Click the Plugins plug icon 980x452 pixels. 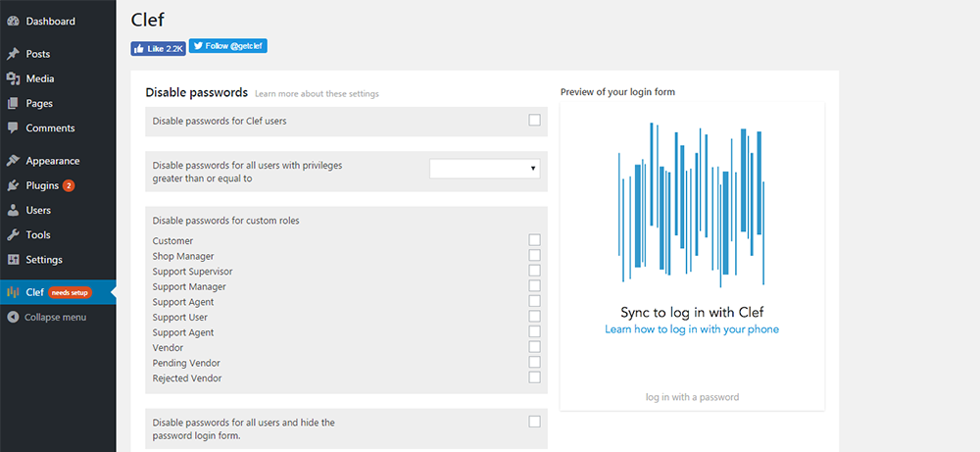click(13, 185)
